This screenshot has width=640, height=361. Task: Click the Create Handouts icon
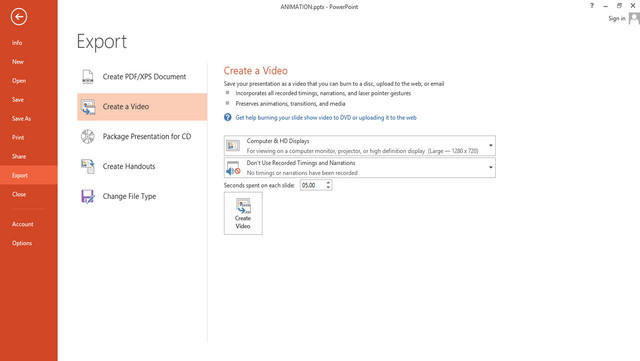88,166
